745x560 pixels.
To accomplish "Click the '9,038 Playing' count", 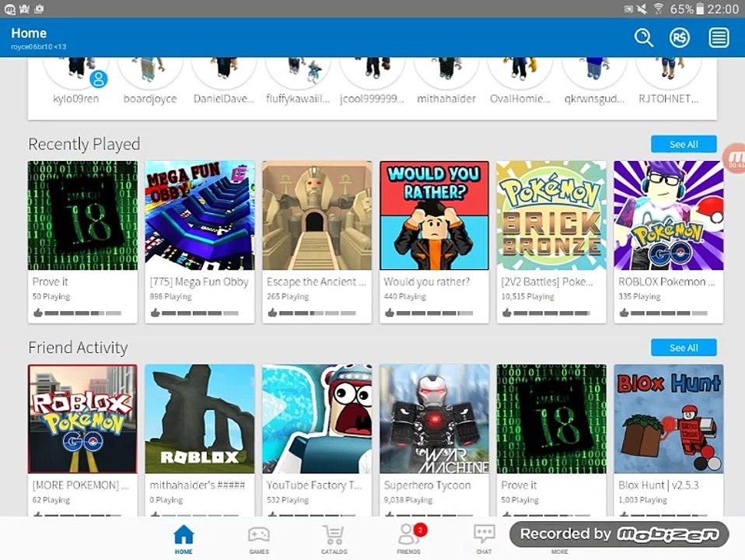I will tap(408, 500).
